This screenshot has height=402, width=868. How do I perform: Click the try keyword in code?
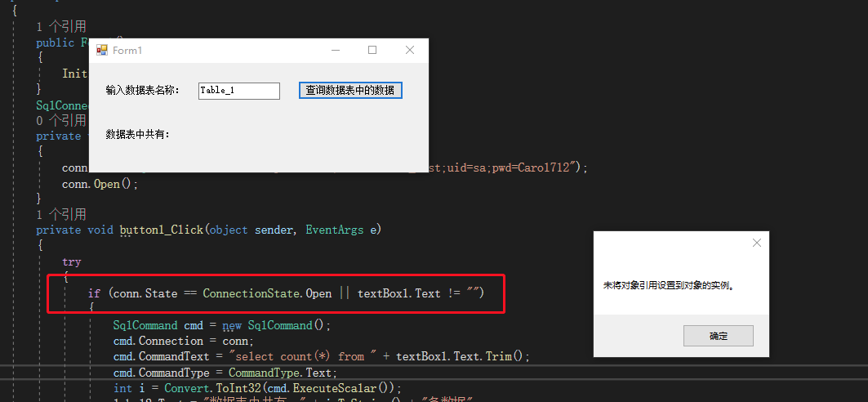pyautogui.click(x=71, y=262)
